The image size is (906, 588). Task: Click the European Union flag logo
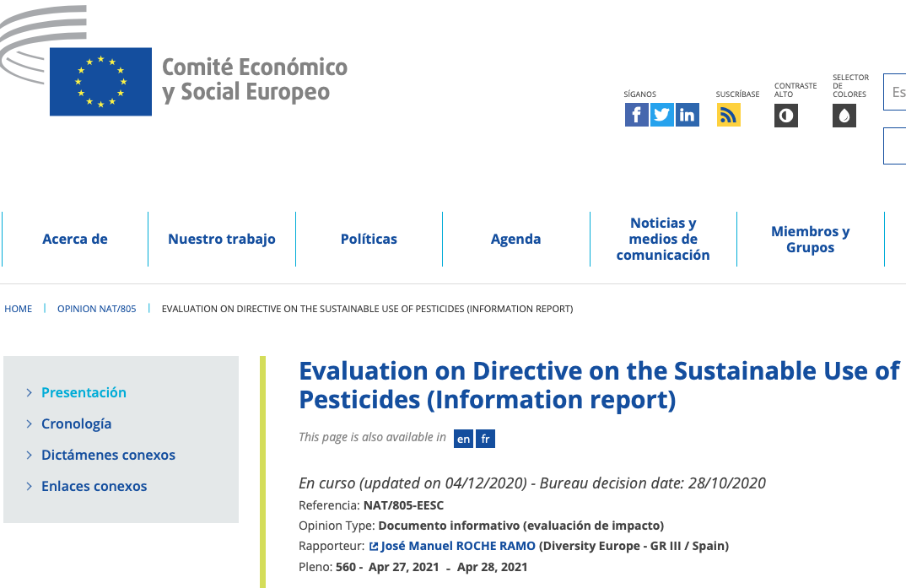tap(100, 81)
